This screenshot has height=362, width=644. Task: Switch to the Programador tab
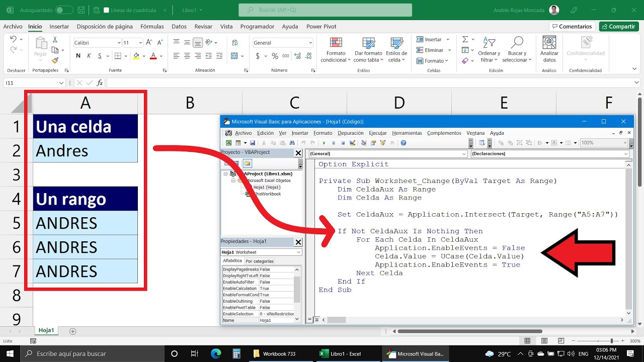coord(257,27)
